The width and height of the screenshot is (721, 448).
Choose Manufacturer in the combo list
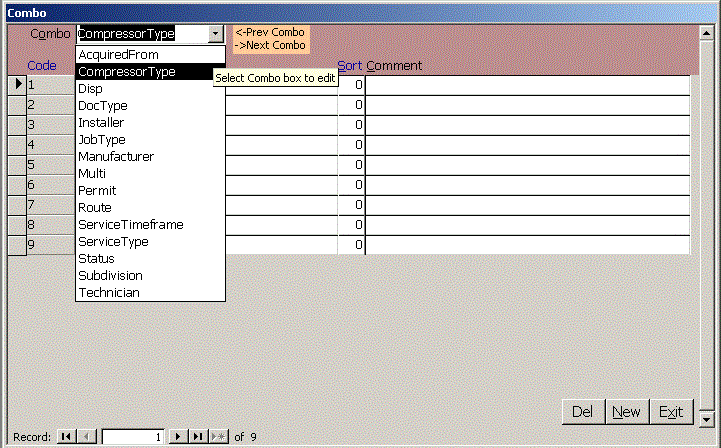coord(116,156)
